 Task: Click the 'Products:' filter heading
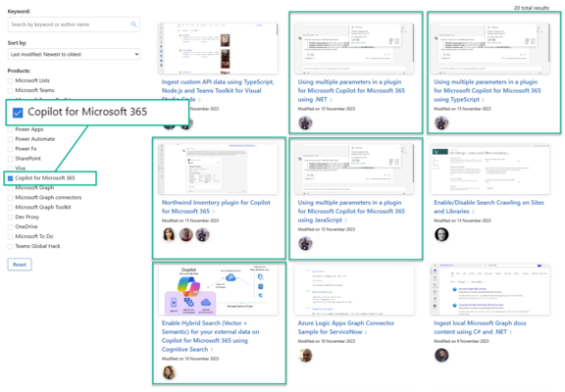(x=19, y=71)
